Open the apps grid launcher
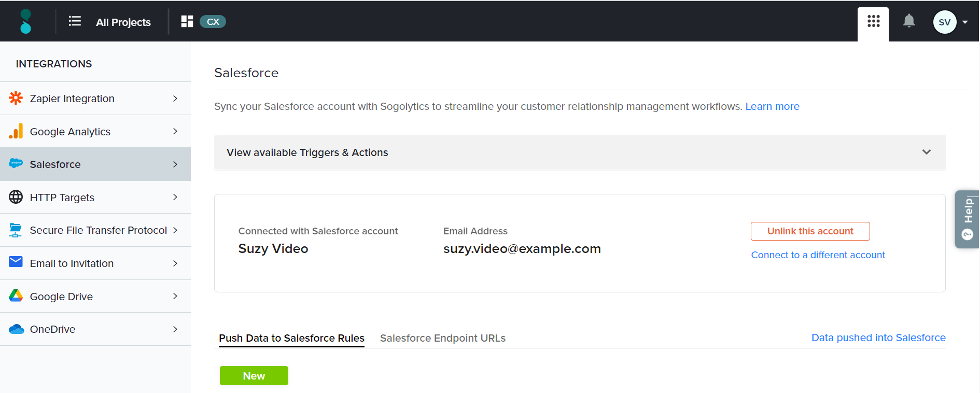Viewport: 980px width, 393px height. click(x=873, y=21)
